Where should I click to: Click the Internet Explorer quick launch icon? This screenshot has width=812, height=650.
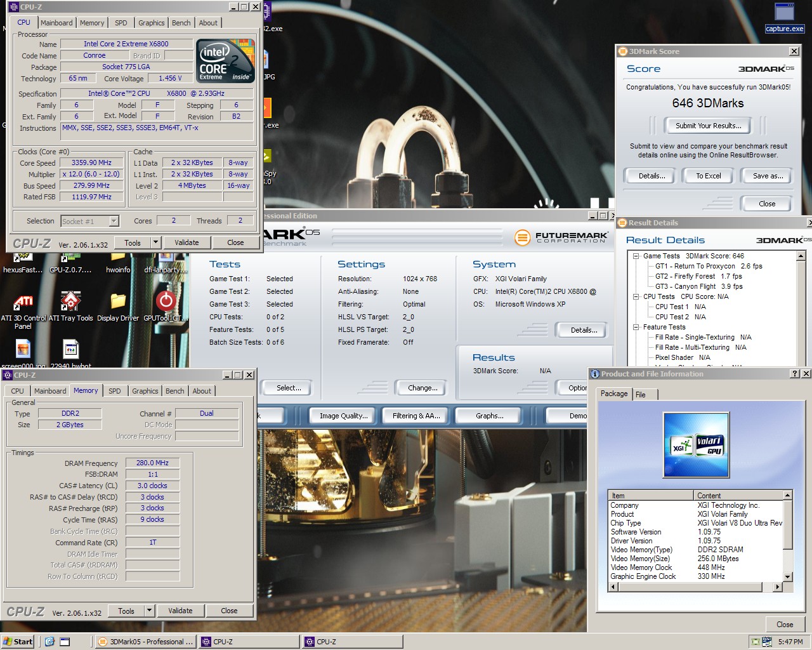[x=49, y=642]
